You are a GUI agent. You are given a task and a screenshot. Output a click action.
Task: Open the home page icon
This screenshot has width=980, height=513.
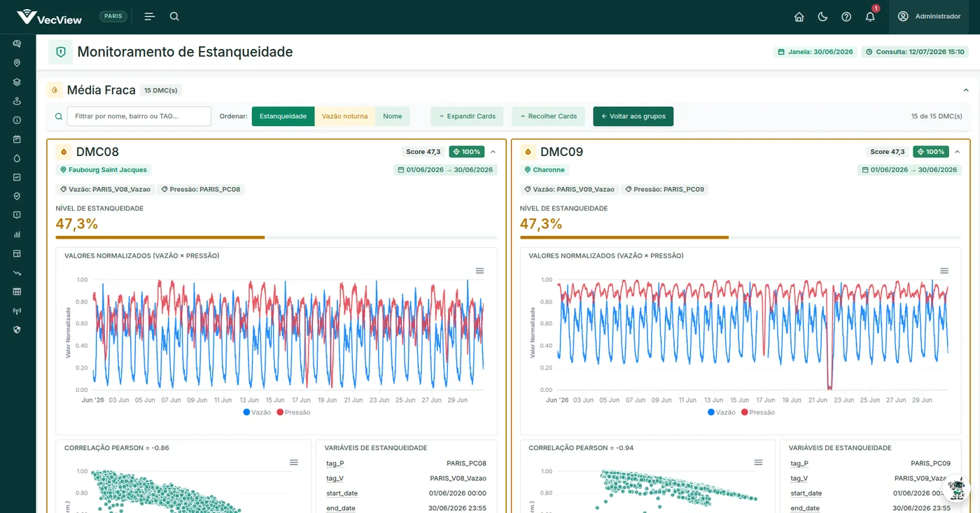799,17
